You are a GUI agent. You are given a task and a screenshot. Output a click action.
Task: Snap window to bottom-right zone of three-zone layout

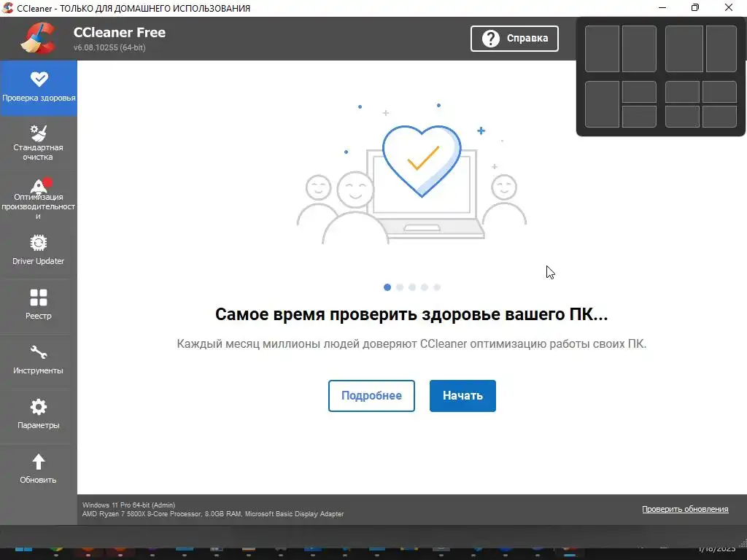[x=639, y=117]
